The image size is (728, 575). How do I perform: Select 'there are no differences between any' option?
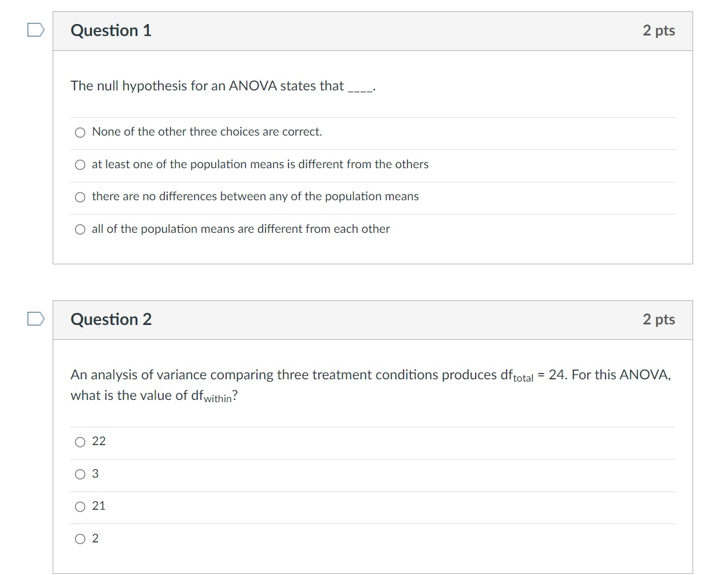(80, 197)
